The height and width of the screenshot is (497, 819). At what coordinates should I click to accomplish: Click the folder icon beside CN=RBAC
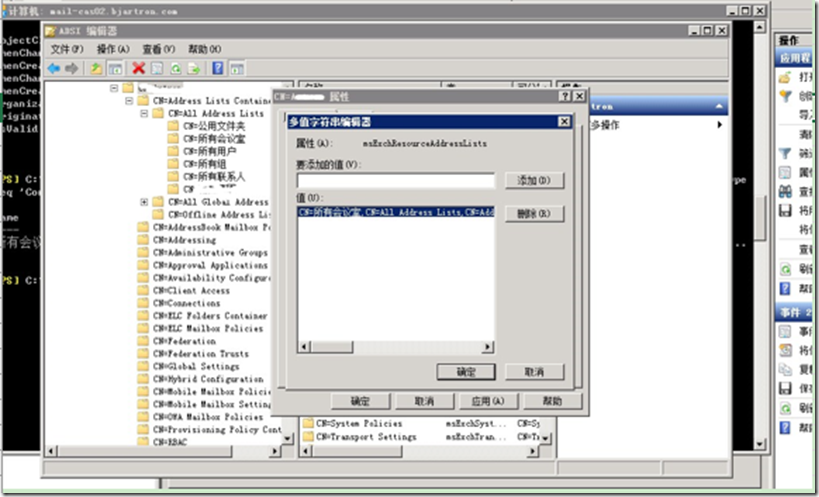tap(143, 442)
